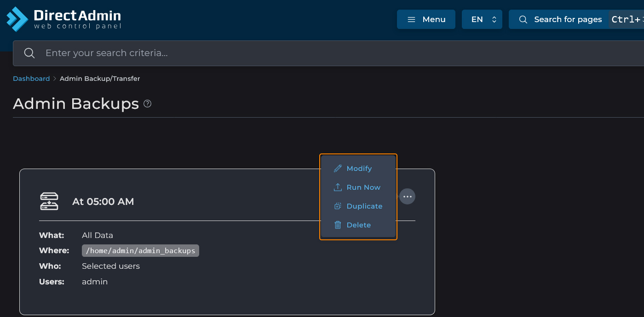
Task: Click Admin Backup/Transfer breadcrumb text
Action: pyautogui.click(x=100, y=79)
